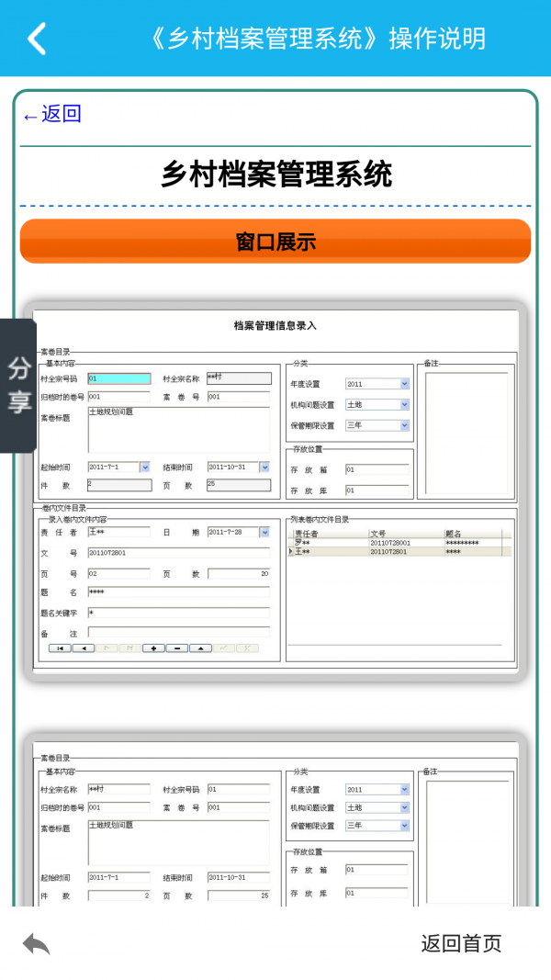Screen dimensions: 551x980
Task: Tap the orange 窗口展示 button
Action: (x=275, y=242)
